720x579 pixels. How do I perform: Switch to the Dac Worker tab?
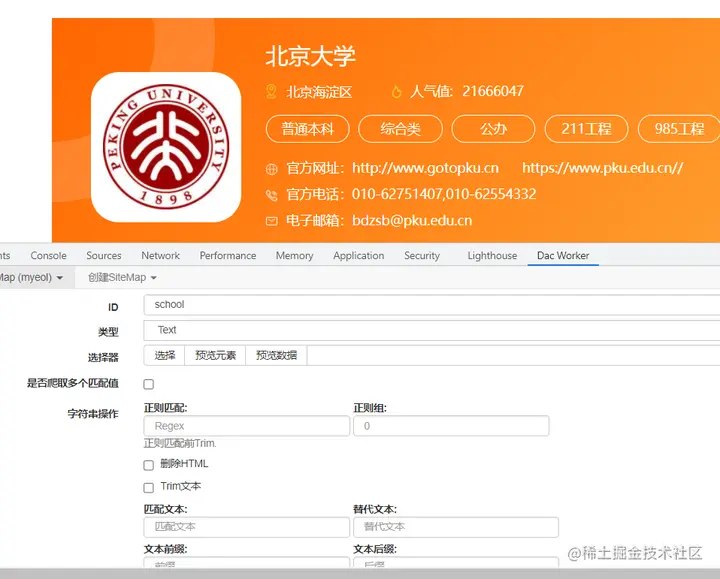(x=563, y=255)
